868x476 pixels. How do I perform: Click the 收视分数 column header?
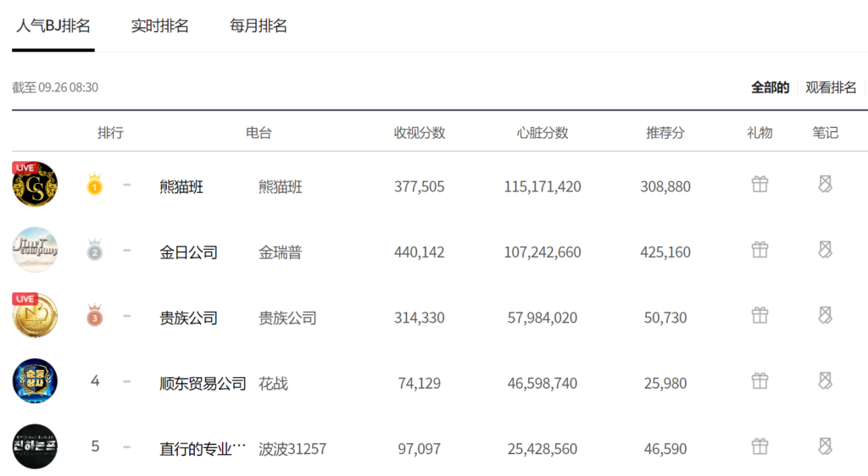(420, 133)
